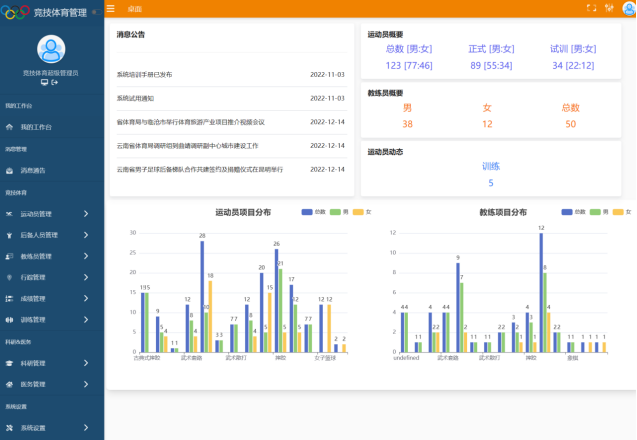Image resolution: width=637 pixels, height=440 pixels.
Task: Toggle the sidebar switch beside 竞技体育管理
Action: 97,12
